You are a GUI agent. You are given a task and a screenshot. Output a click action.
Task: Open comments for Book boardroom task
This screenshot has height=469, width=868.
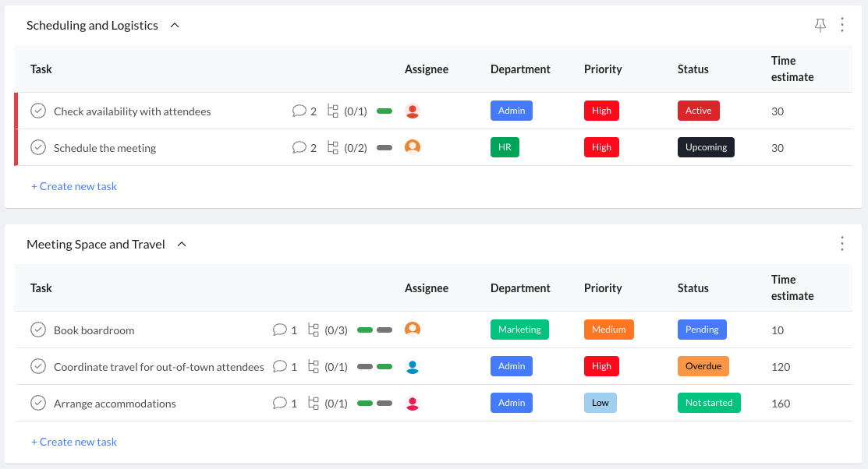point(279,330)
